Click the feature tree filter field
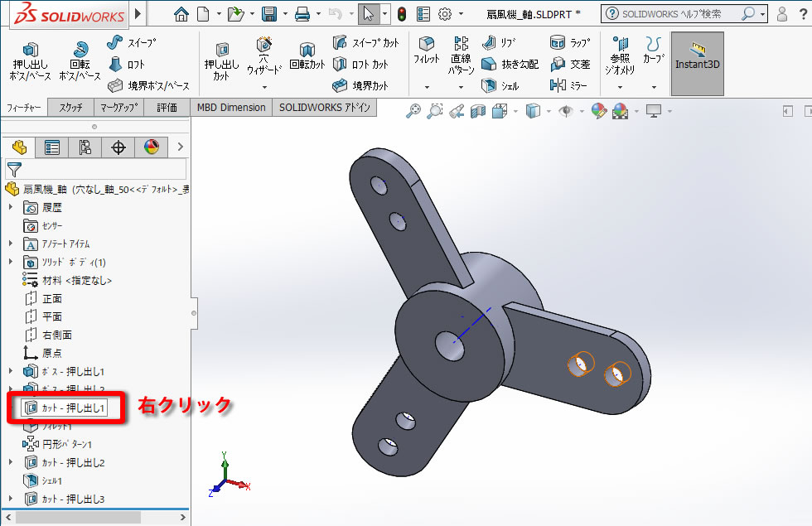Viewport: 812px width, 526px height. (96, 169)
